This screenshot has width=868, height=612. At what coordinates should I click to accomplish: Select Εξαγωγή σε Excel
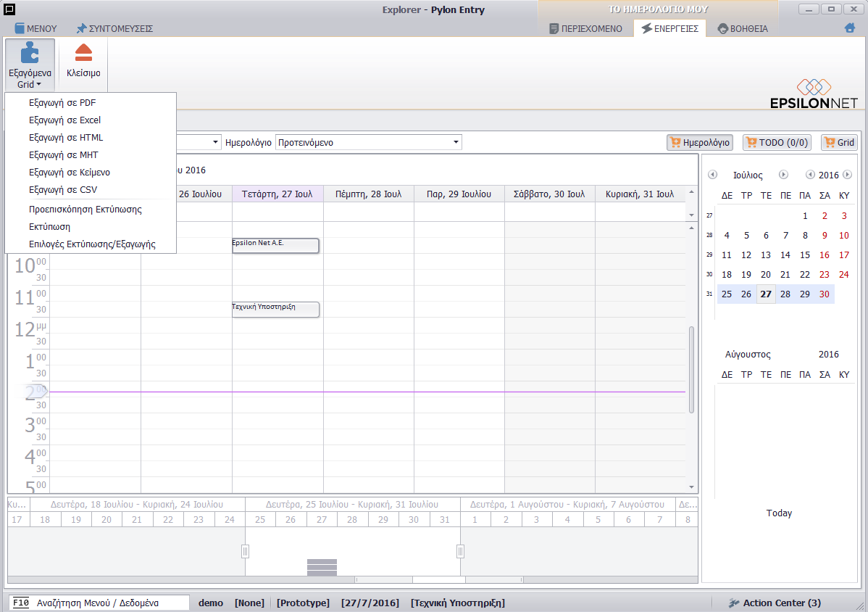91,120
